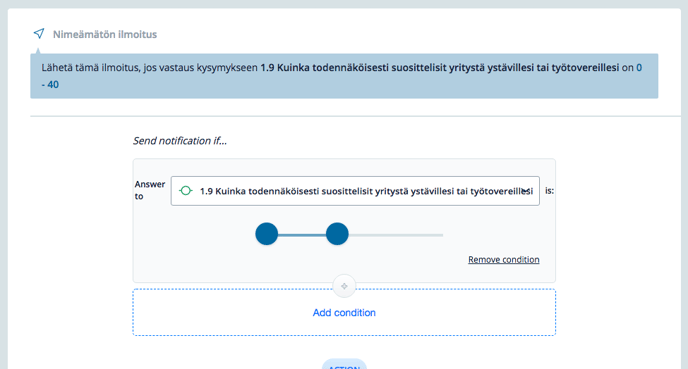Click the paper plane notification icon
The height and width of the screenshot is (369, 688).
[39, 33]
